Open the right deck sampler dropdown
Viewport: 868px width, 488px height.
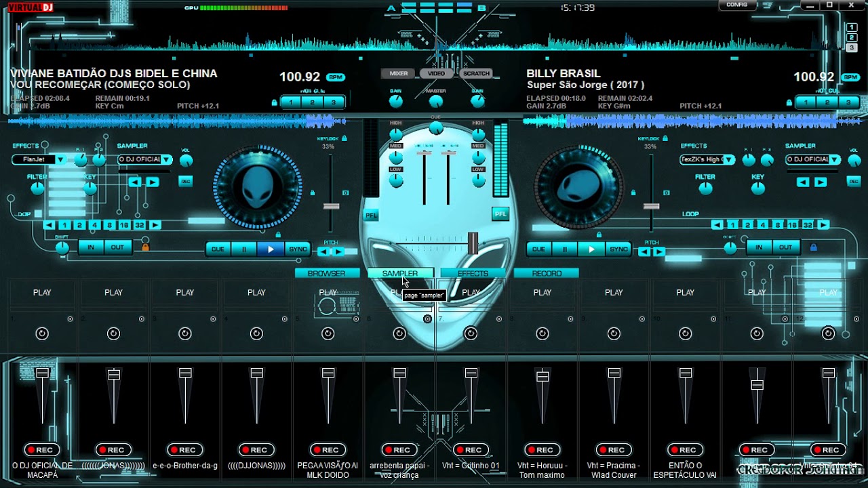(835, 160)
